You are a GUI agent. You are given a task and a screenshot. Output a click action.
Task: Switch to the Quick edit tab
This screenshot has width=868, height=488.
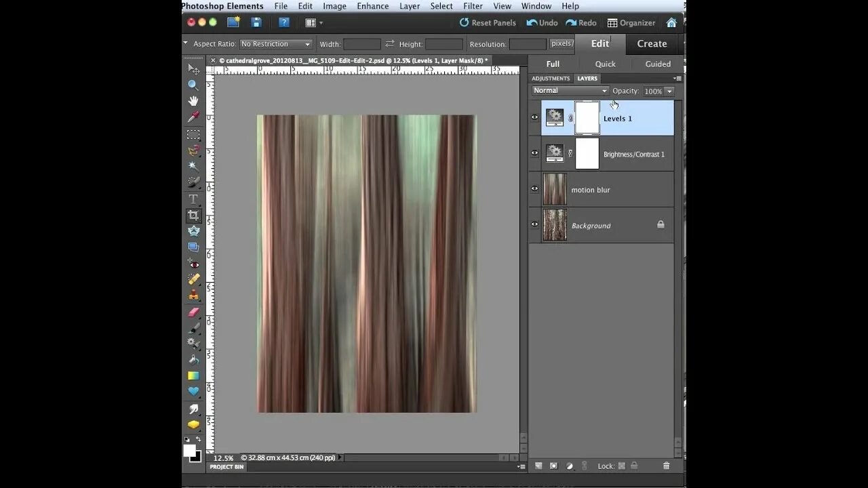(x=605, y=64)
